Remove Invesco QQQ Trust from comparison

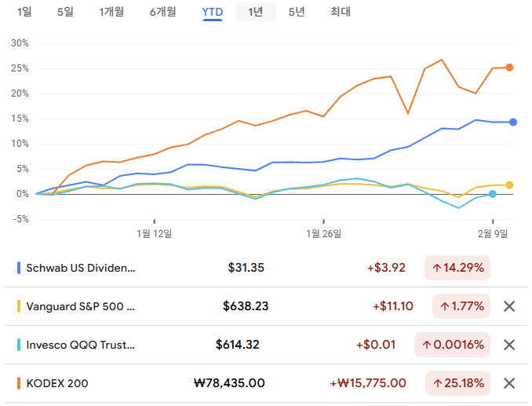[508, 345]
